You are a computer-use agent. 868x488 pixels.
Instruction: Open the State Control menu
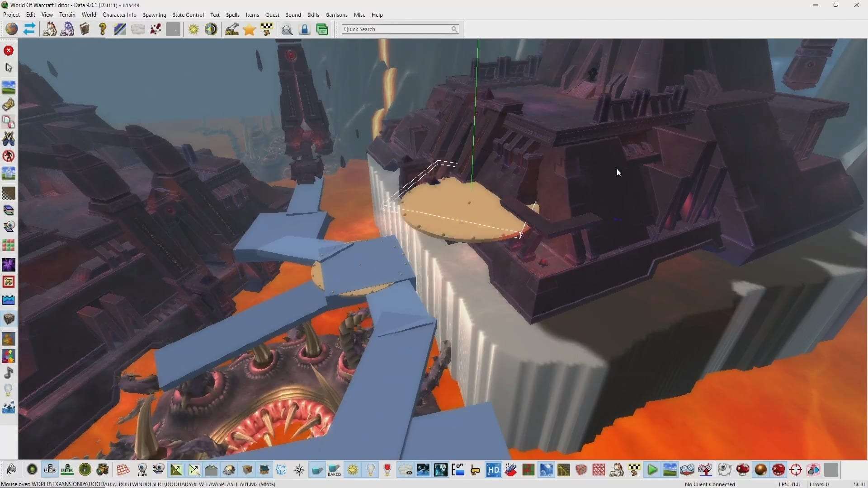188,15
